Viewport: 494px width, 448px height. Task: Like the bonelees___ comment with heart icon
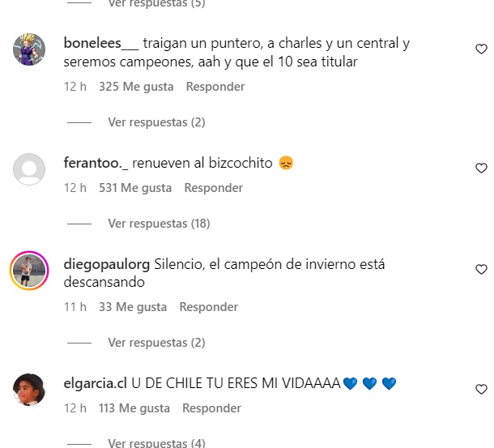coord(481,49)
